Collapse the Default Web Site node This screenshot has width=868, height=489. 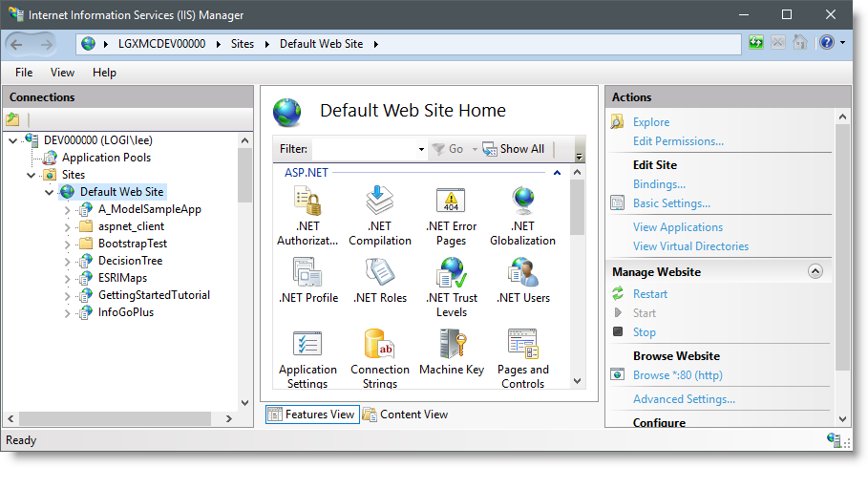tap(50, 192)
